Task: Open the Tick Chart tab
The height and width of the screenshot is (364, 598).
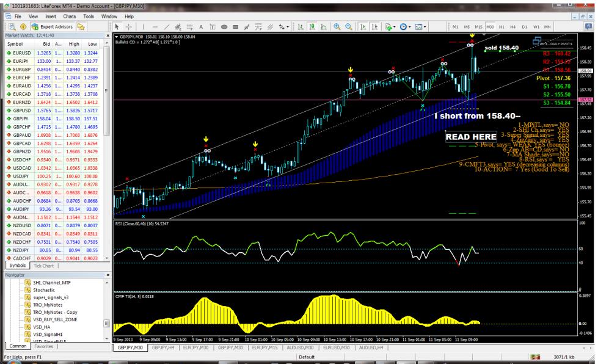Action: coord(45,266)
